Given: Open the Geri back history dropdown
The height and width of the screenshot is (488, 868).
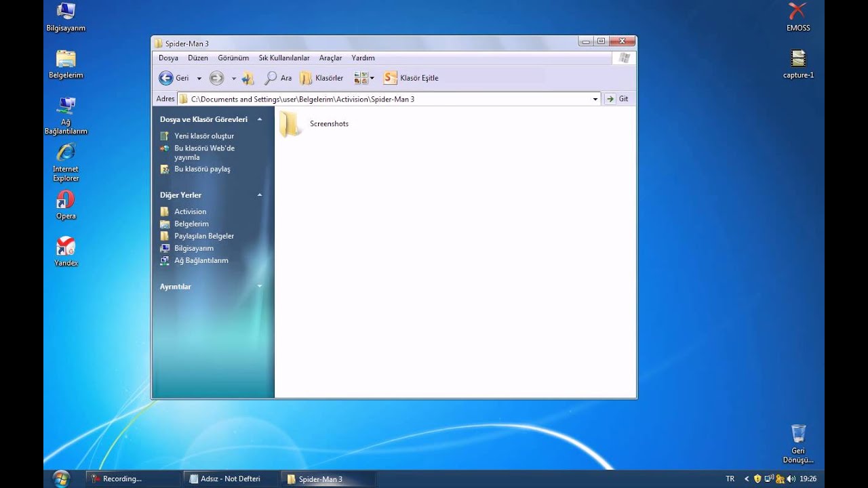Looking at the screenshot, I should click(199, 79).
